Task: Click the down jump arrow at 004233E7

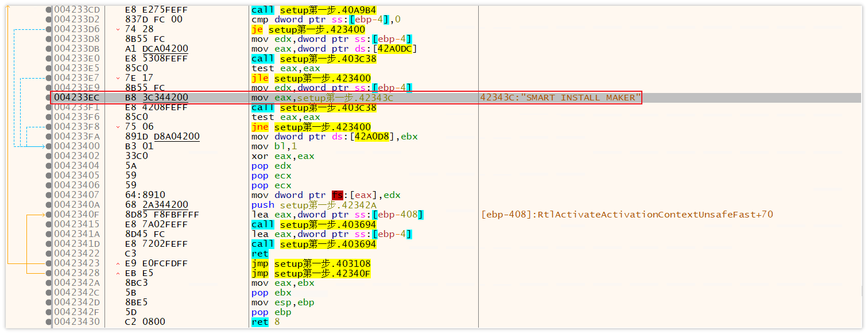Action: pyautogui.click(x=118, y=78)
